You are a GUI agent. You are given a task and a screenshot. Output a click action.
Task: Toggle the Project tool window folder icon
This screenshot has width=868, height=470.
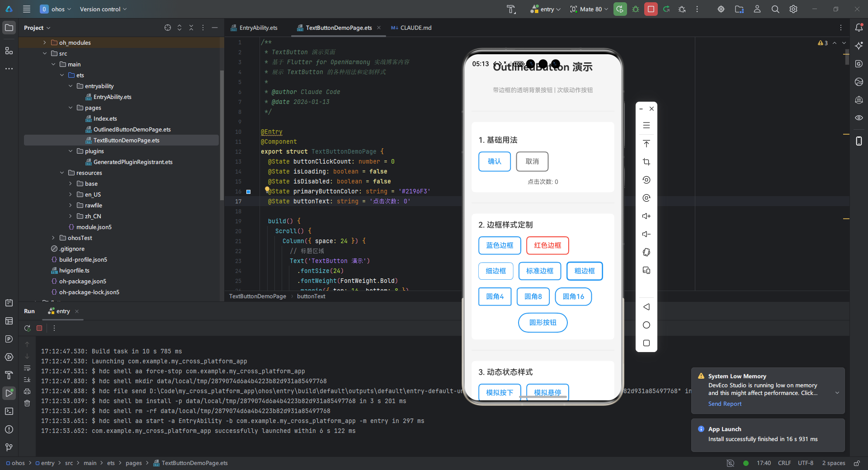click(9, 28)
